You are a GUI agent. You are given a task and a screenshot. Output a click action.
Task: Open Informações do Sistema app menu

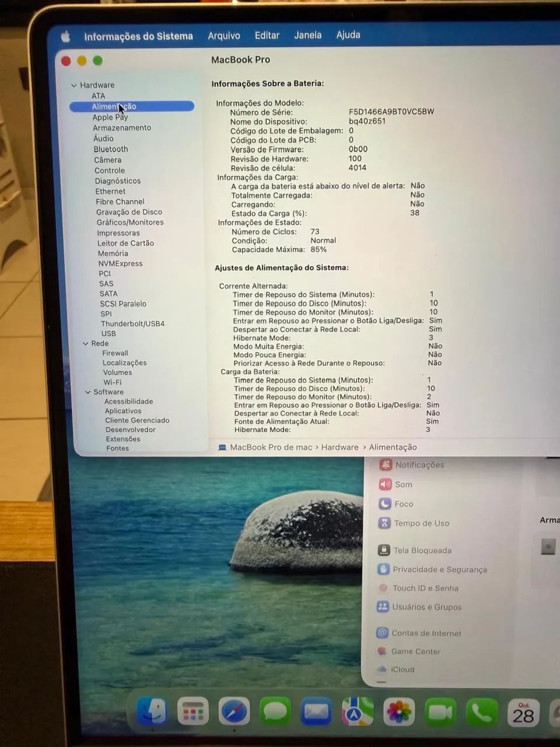coord(138,36)
